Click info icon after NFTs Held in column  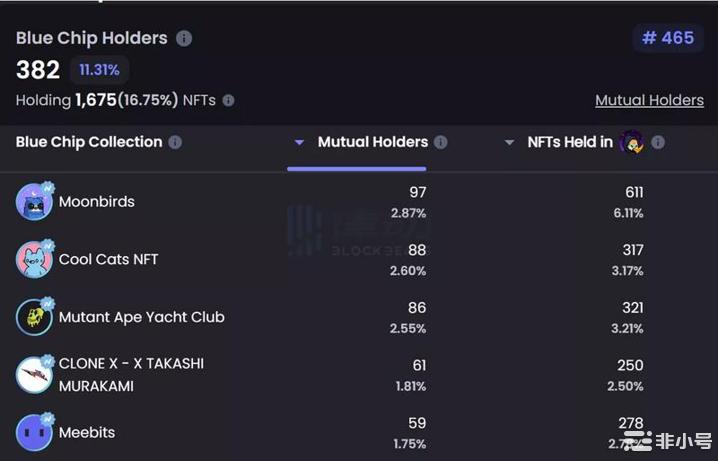(658, 142)
